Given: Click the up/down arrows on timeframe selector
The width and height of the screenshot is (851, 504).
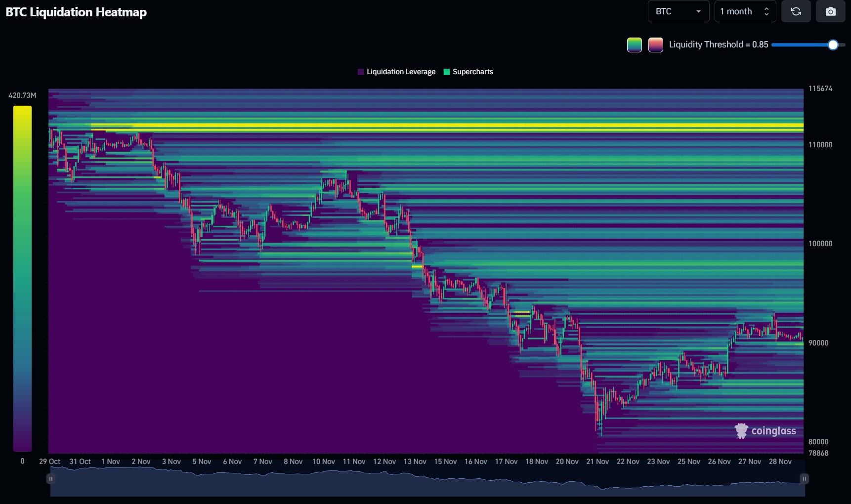Looking at the screenshot, I should pos(766,11).
